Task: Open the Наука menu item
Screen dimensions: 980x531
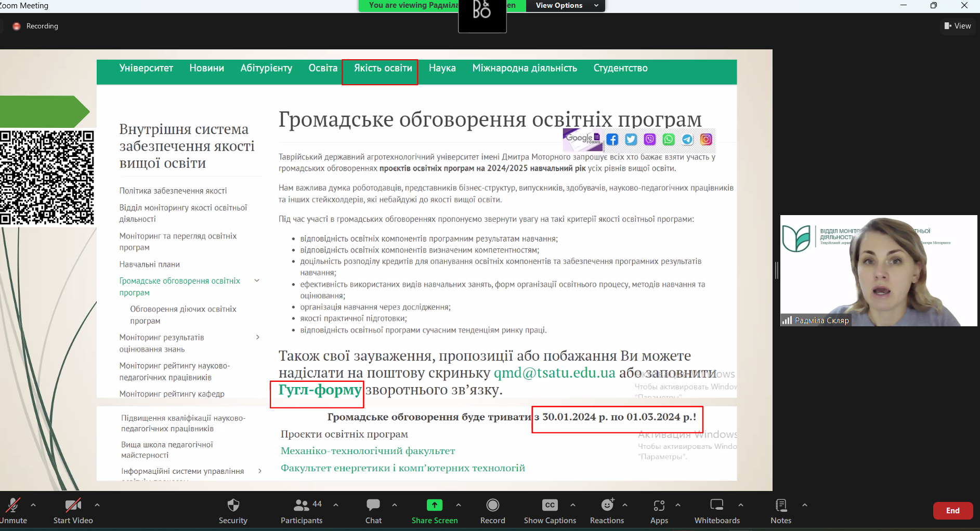Action: (442, 68)
